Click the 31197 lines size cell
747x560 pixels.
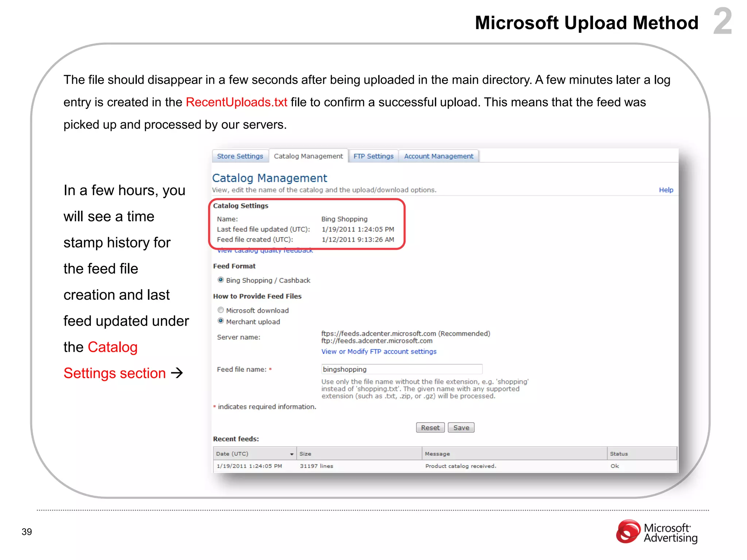click(316, 466)
